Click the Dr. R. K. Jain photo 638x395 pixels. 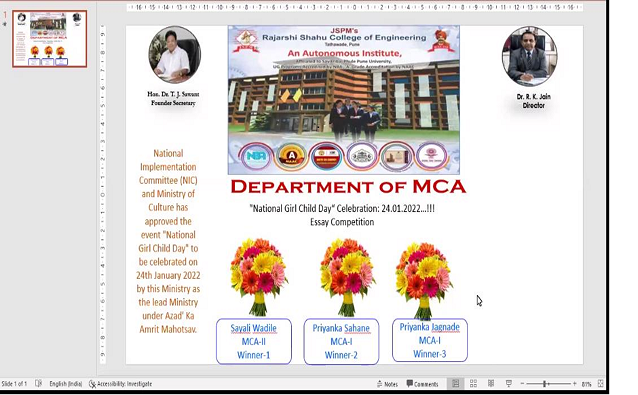pyautogui.click(x=529, y=56)
